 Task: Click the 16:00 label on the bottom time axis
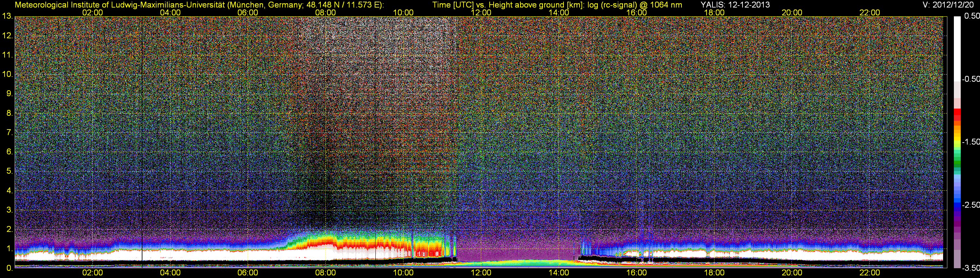(x=636, y=273)
